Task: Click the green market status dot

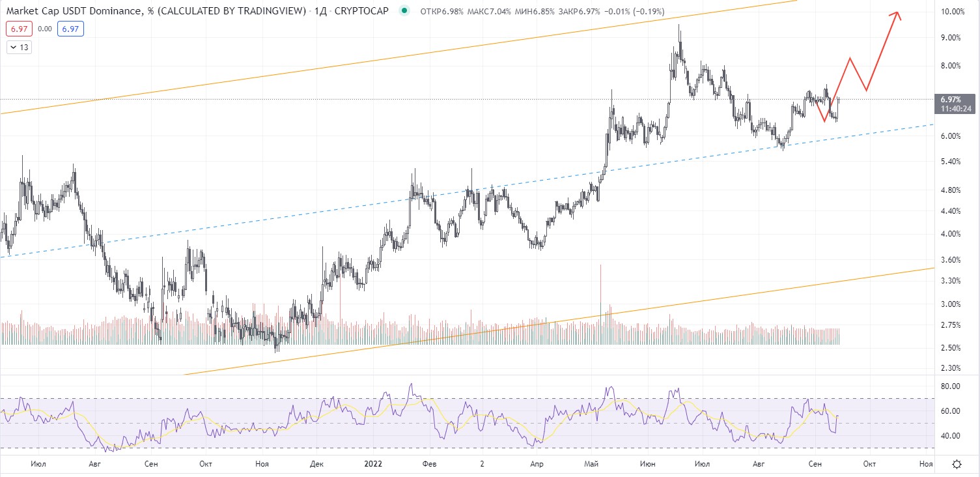Action: tap(406, 11)
